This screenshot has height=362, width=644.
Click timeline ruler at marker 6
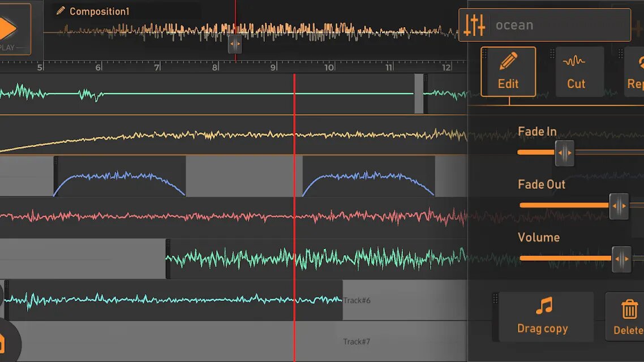(98, 67)
